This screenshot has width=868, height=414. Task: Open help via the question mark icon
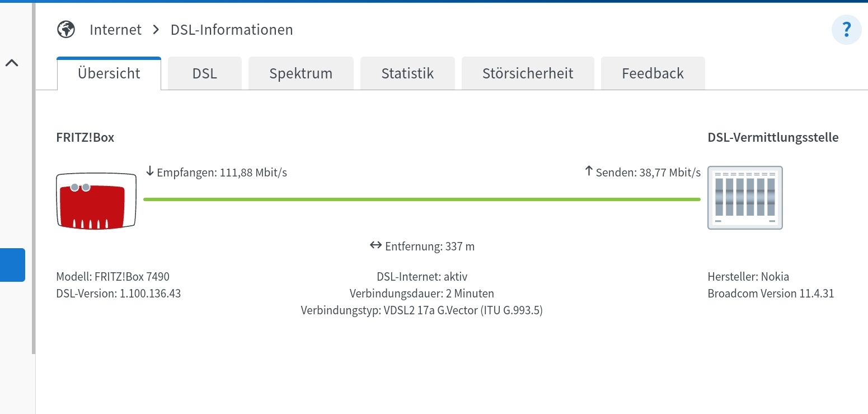pyautogui.click(x=846, y=30)
